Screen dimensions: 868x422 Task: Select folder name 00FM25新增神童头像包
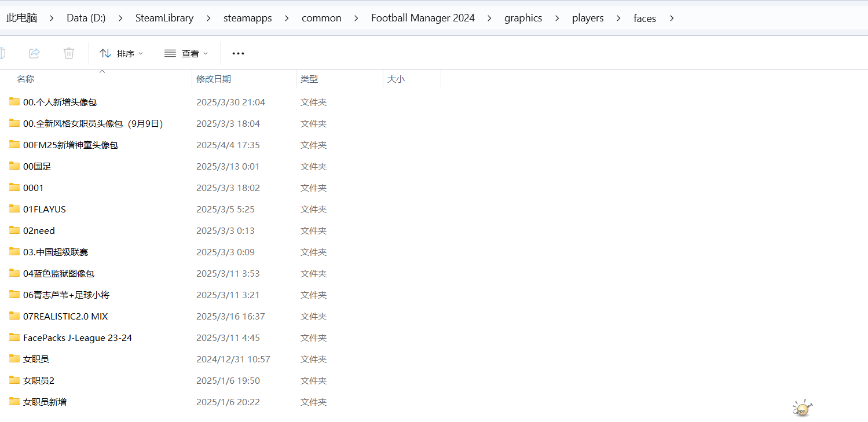[71, 145]
